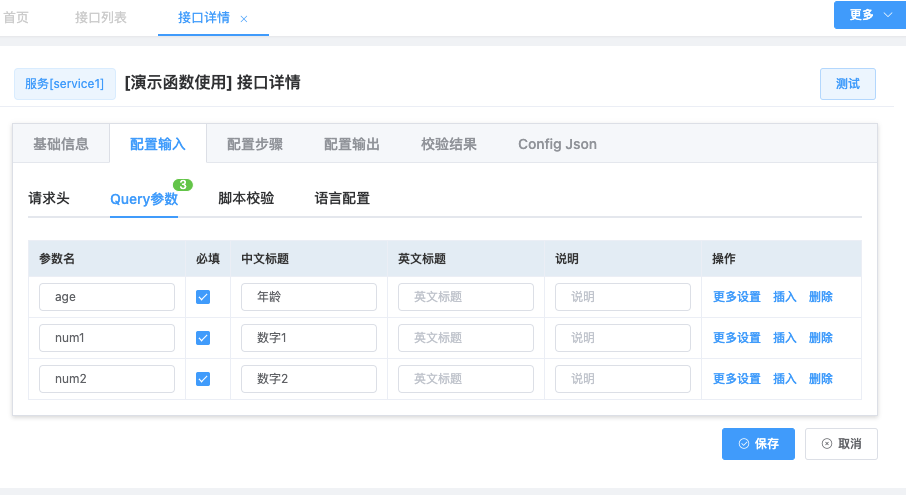Screen dimensions: 906x495
Task: Click the 保存 save button
Action: pos(758,444)
